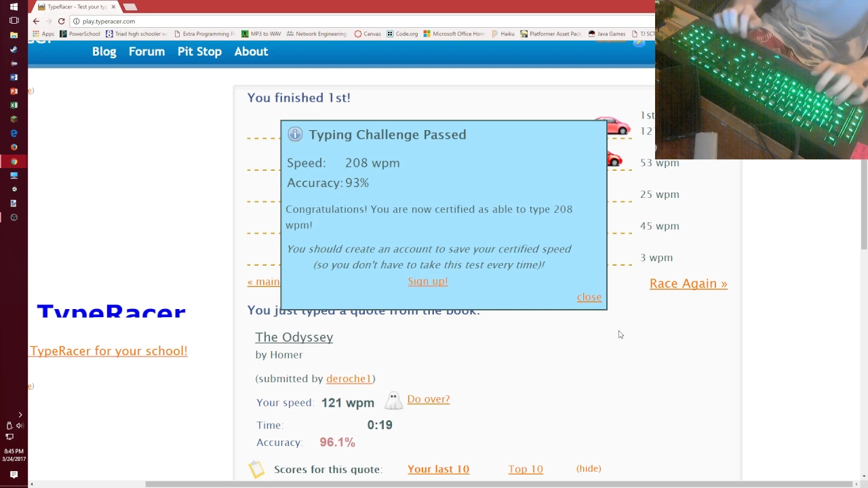Click the info icon in the challenge dialog
This screenshot has width=868, height=488.
coord(295,134)
